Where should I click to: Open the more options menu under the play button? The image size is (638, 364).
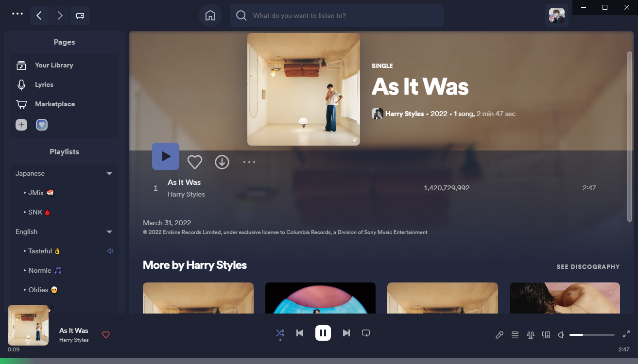coord(249,162)
